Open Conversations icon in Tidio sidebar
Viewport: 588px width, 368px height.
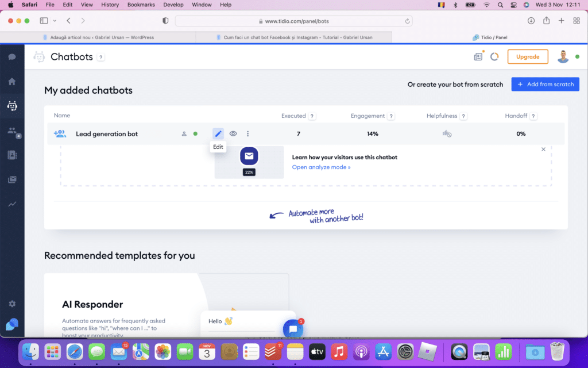pos(12,57)
